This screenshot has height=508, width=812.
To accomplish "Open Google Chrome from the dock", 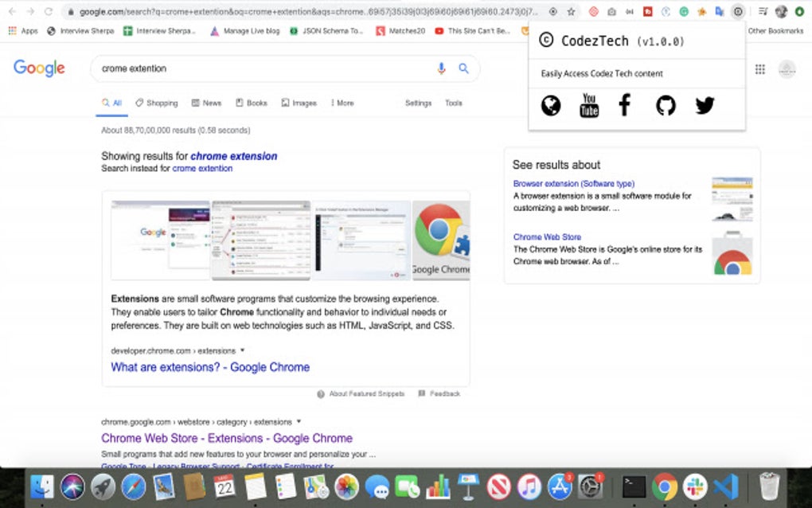I will click(665, 487).
